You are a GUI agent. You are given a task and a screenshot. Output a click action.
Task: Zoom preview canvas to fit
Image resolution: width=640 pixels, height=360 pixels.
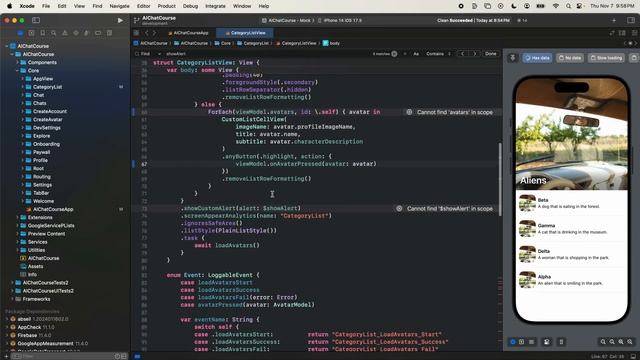pos(621,342)
